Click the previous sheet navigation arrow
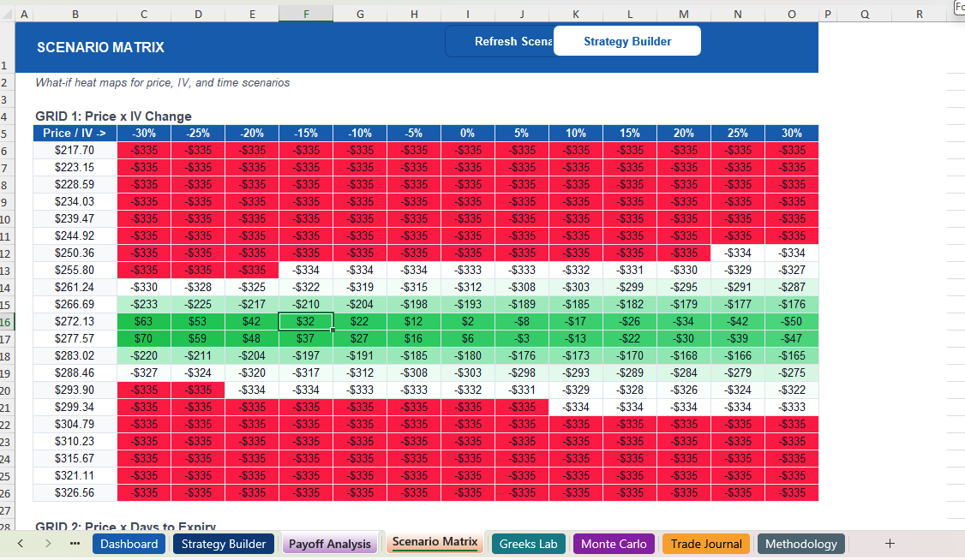The width and height of the screenshot is (965, 560). (x=20, y=544)
